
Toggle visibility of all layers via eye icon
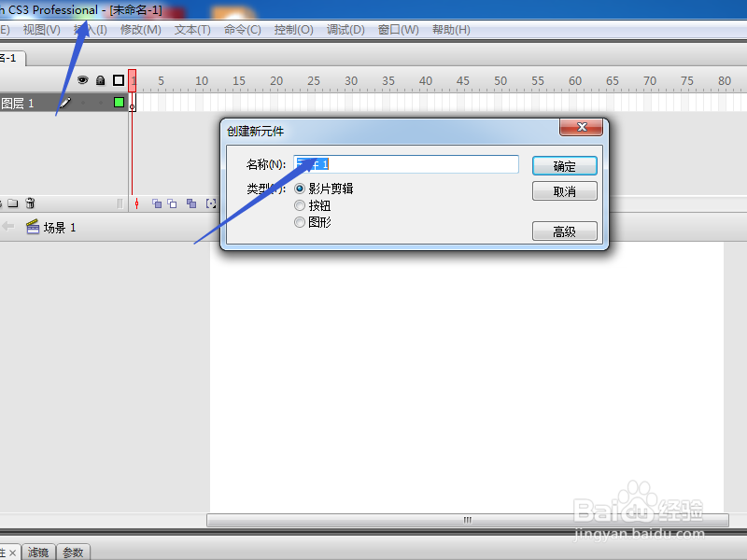(83, 80)
